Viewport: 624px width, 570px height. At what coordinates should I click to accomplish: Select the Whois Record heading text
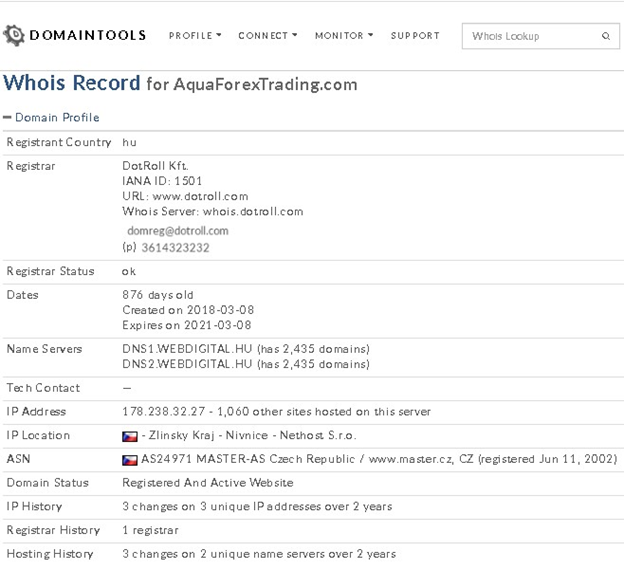pyautogui.click(x=72, y=83)
